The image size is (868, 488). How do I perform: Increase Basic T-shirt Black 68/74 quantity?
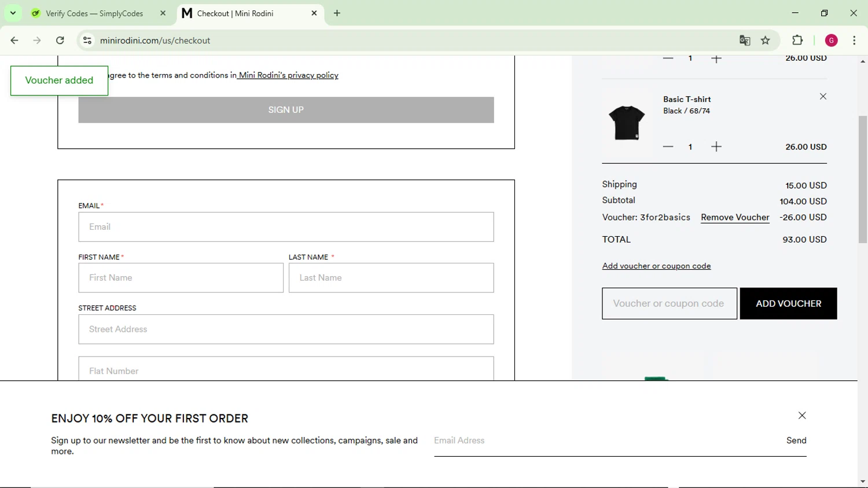(716, 147)
